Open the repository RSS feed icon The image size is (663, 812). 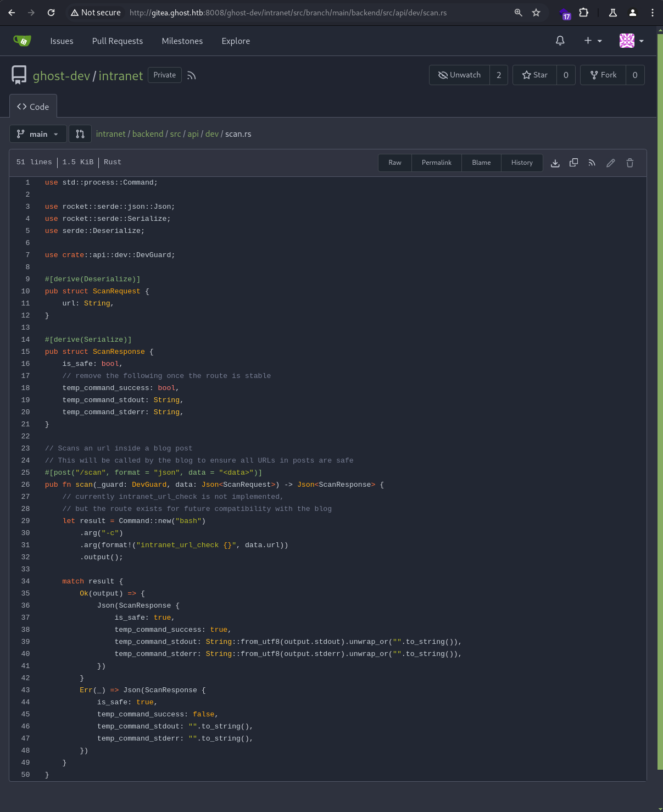(191, 75)
